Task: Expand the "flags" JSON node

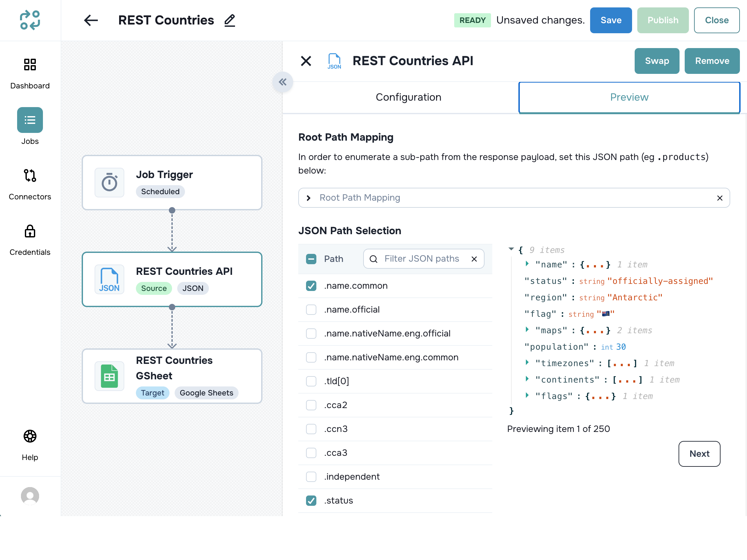Action: tap(527, 395)
